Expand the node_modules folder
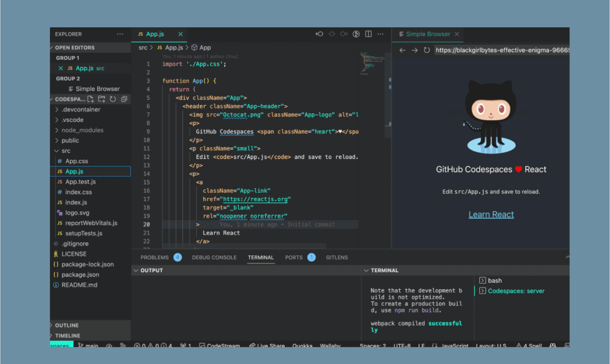This screenshot has width=610, height=364. [82, 130]
